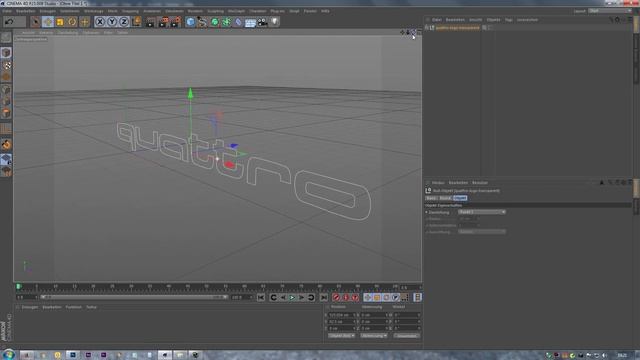Click the light object icon

pyautogui.click(x=275, y=22)
